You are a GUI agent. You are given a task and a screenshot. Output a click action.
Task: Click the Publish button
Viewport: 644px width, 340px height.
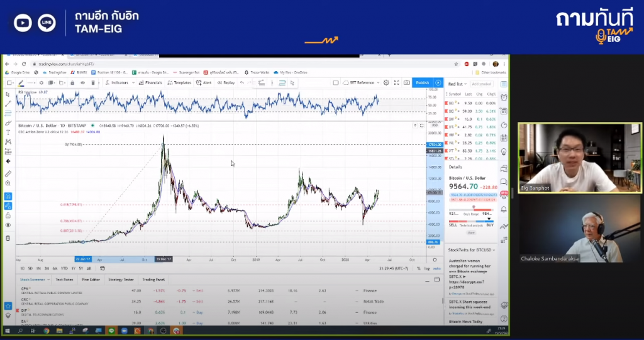pyautogui.click(x=422, y=82)
